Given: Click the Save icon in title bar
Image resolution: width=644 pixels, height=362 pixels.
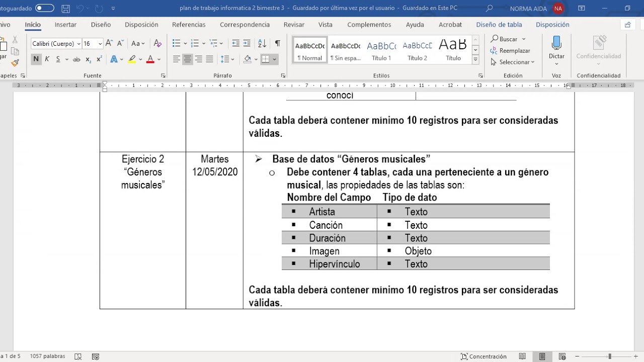Looking at the screenshot, I should coord(65,9).
